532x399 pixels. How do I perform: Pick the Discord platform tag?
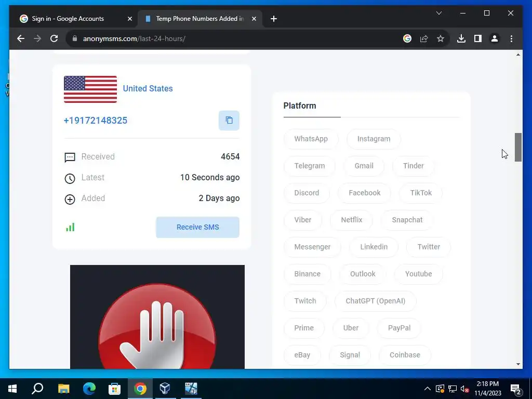(307, 193)
